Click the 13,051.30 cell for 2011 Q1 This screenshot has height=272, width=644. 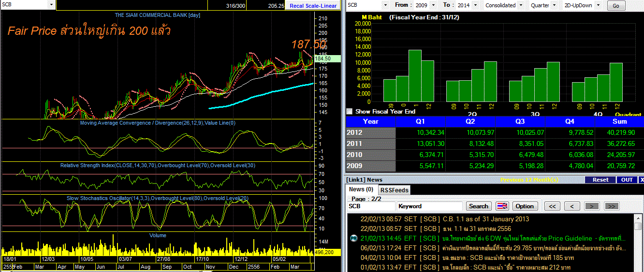(x=420, y=143)
